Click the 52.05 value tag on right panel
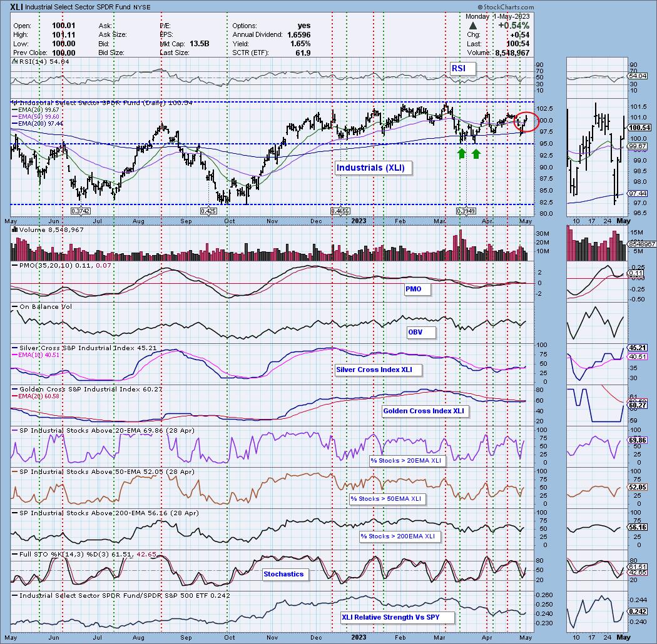The height and width of the screenshot is (644, 657). coord(638,488)
